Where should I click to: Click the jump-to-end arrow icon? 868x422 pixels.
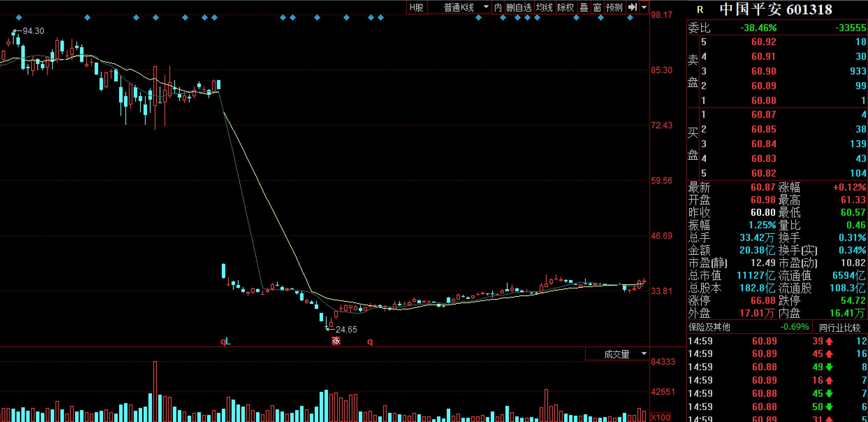coord(632,7)
